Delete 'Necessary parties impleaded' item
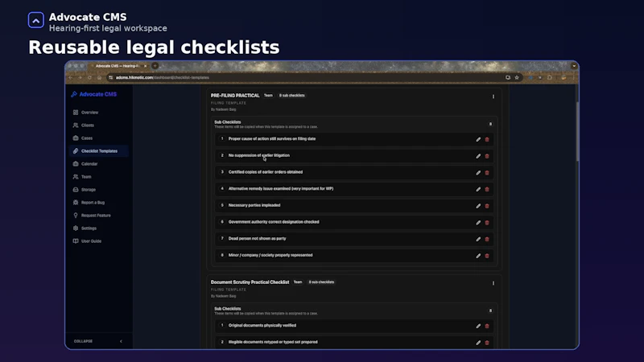 click(487, 206)
